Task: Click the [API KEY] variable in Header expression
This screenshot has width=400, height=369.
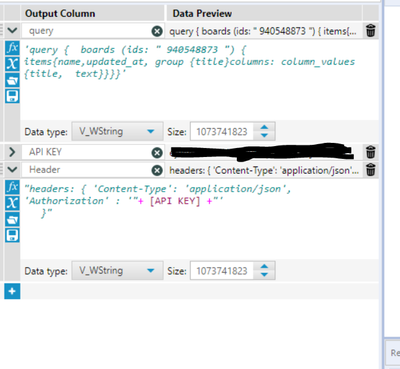Action: [175, 201]
